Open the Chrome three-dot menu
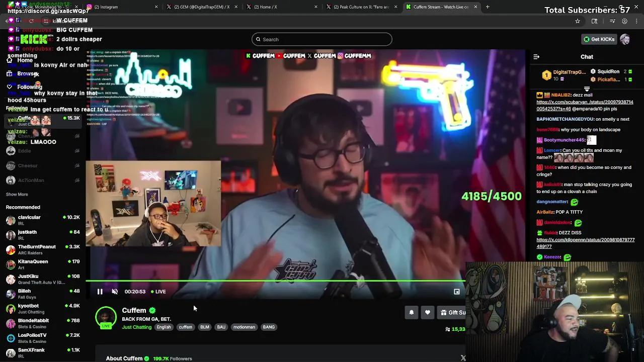The width and height of the screenshot is (644, 362). click(x=636, y=21)
